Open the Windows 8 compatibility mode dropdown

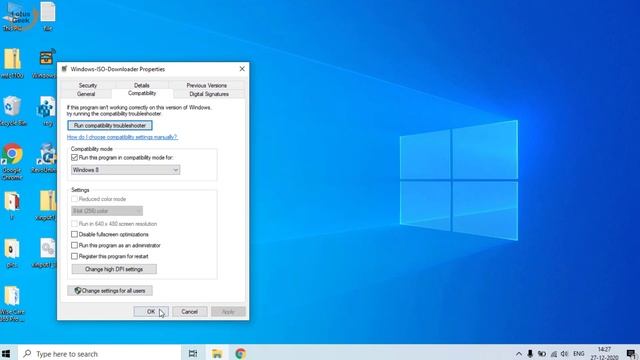[125, 170]
